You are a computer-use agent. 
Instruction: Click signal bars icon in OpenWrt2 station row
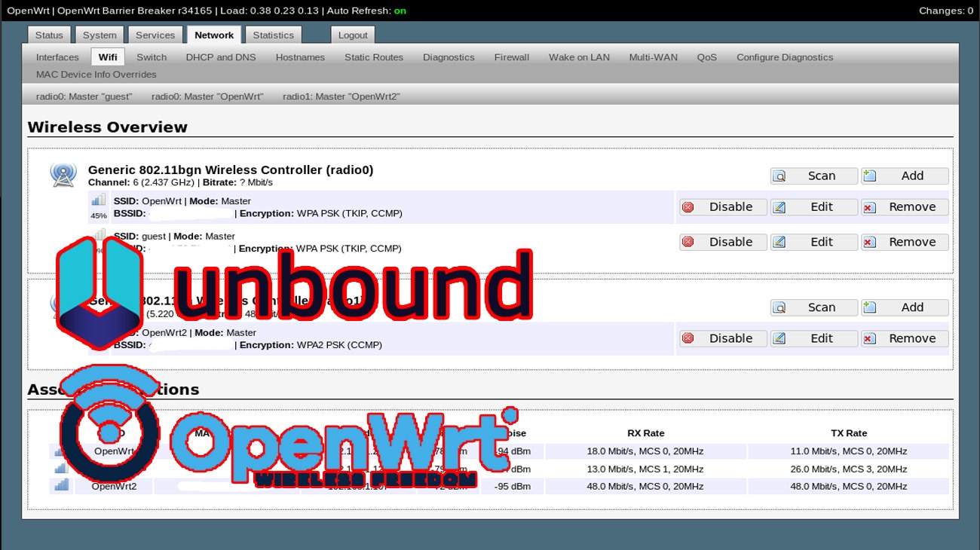pyautogui.click(x=62, y=485)
